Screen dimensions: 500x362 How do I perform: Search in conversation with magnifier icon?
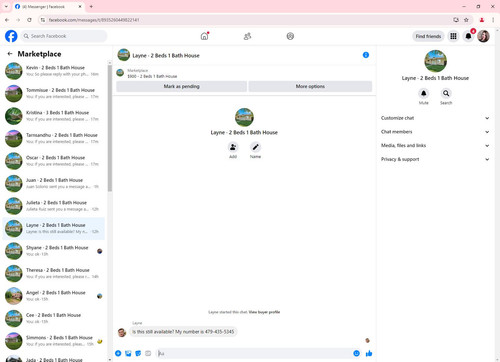446,93
